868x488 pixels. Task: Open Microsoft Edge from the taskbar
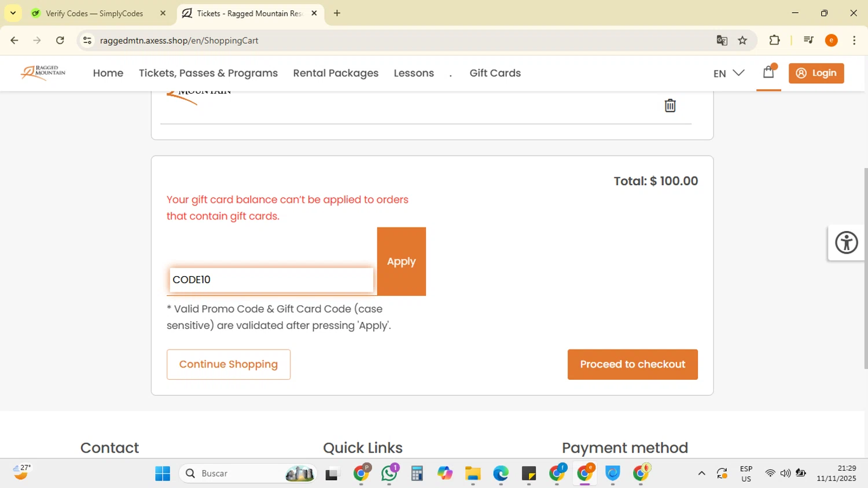tap(501, 474)
